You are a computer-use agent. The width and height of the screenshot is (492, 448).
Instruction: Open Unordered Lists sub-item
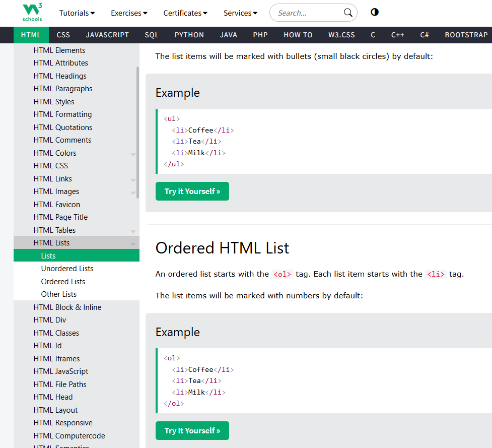pos(76,269)
